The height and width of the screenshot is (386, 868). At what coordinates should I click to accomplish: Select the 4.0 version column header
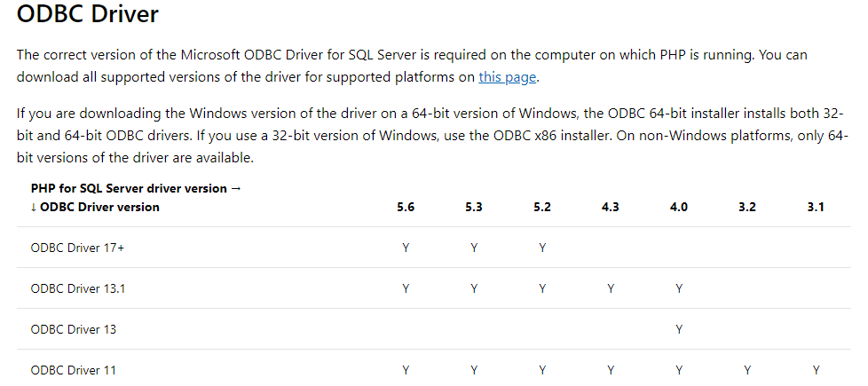679,208
